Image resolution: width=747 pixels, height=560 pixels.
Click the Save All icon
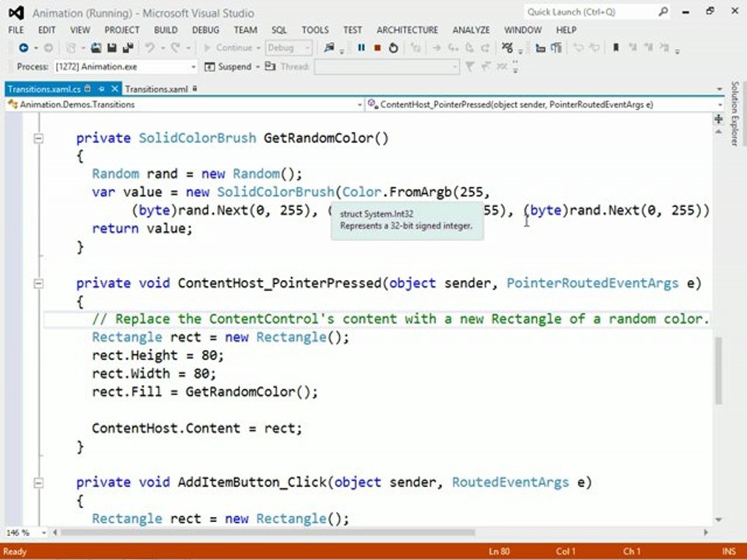[128, 47]
